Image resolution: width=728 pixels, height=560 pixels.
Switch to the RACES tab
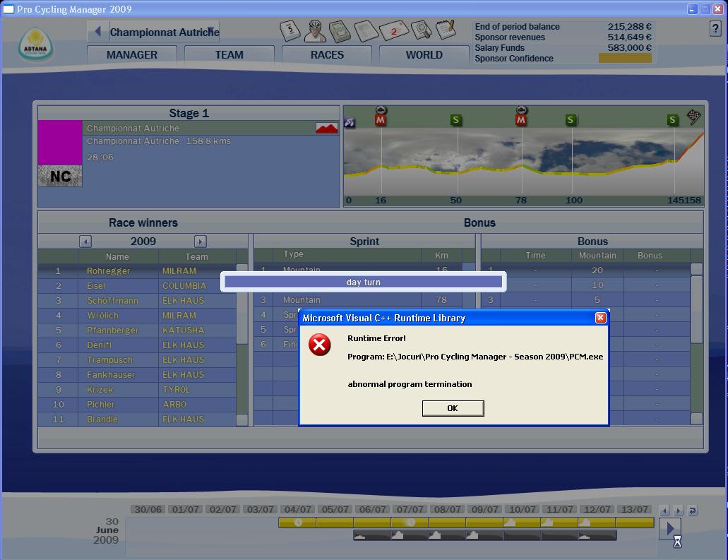[327, 55]
